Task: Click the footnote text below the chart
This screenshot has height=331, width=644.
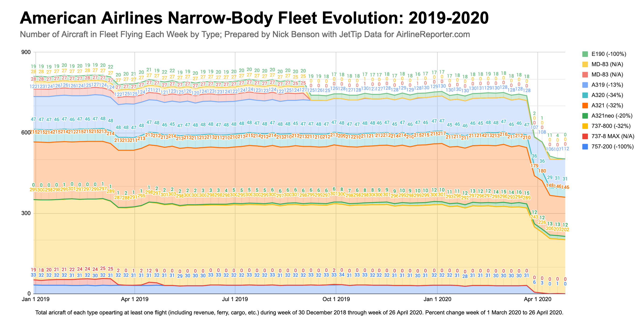Action: pyautogui.click(x=299, y=313)
